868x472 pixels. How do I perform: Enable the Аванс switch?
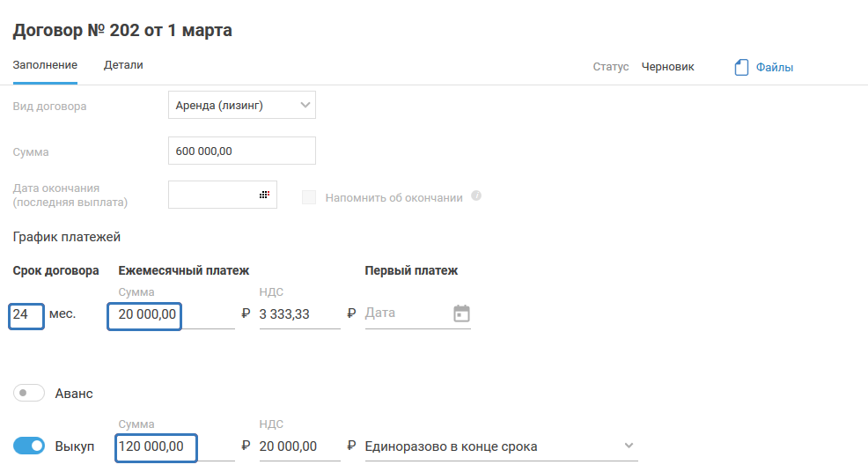29,393
